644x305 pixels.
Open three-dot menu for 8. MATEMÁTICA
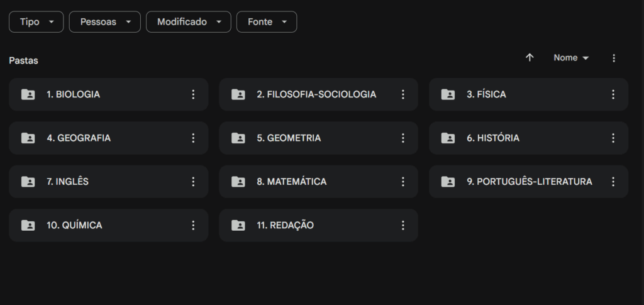tap(403, 182)
